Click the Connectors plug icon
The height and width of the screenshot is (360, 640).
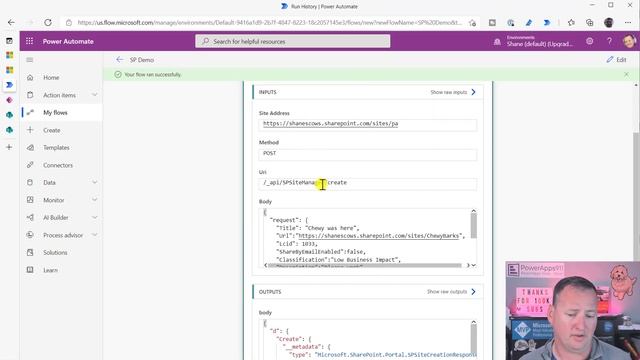(x=30, y=165)
